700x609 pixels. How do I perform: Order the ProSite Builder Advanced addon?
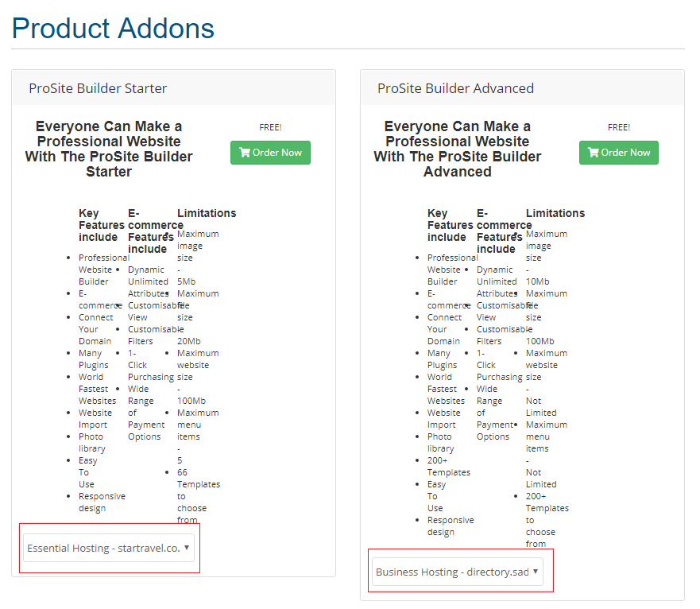tap(618, 153)
